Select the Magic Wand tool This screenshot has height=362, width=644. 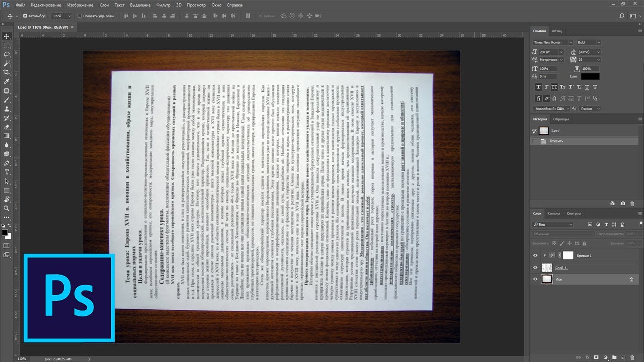(7, 63)
